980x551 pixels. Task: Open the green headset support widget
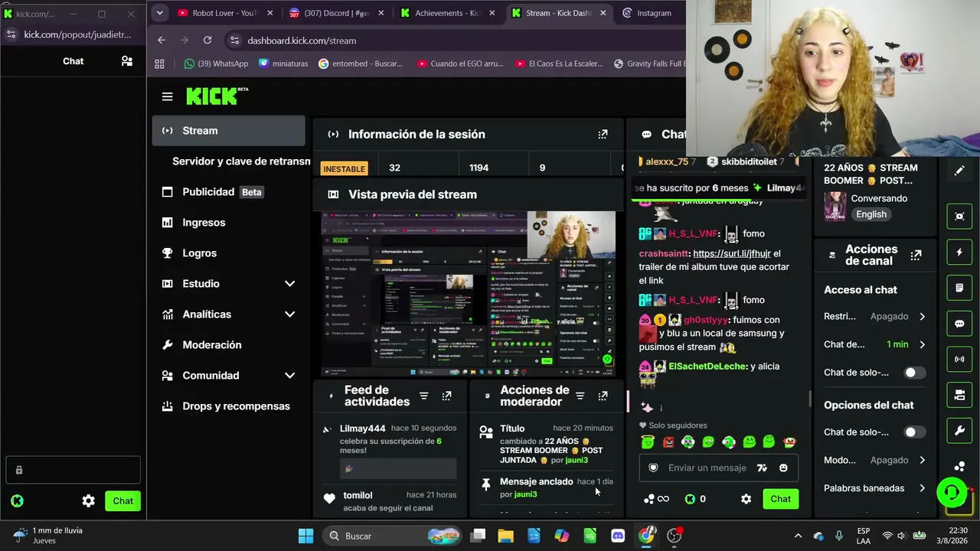952,492
